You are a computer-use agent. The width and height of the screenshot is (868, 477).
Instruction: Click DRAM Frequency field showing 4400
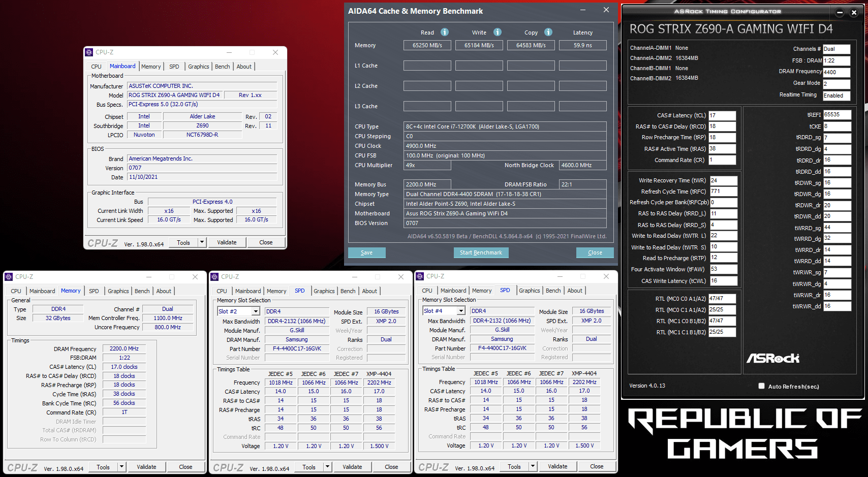pyautogui.click(x=836, y=72)
